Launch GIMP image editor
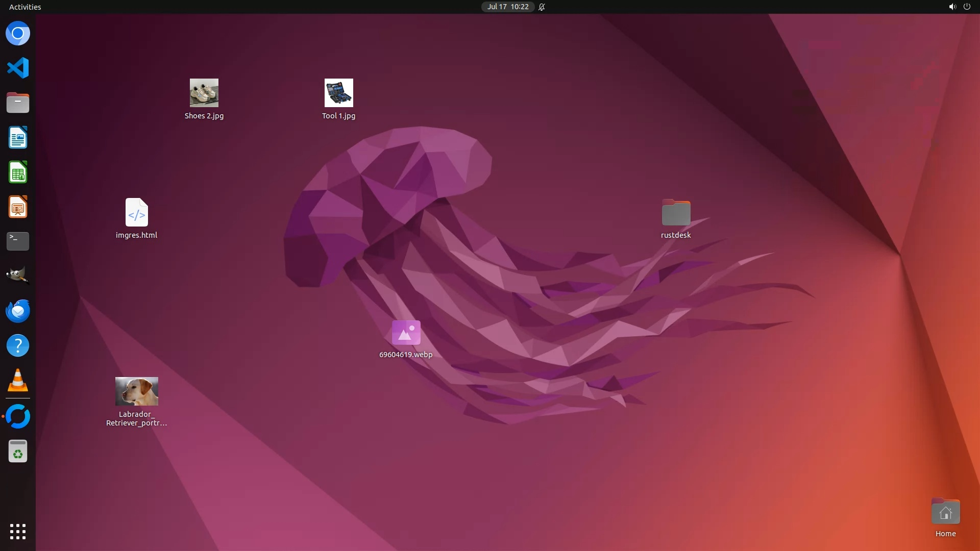This screenshot has height=551, width=980. coord(18,275)
